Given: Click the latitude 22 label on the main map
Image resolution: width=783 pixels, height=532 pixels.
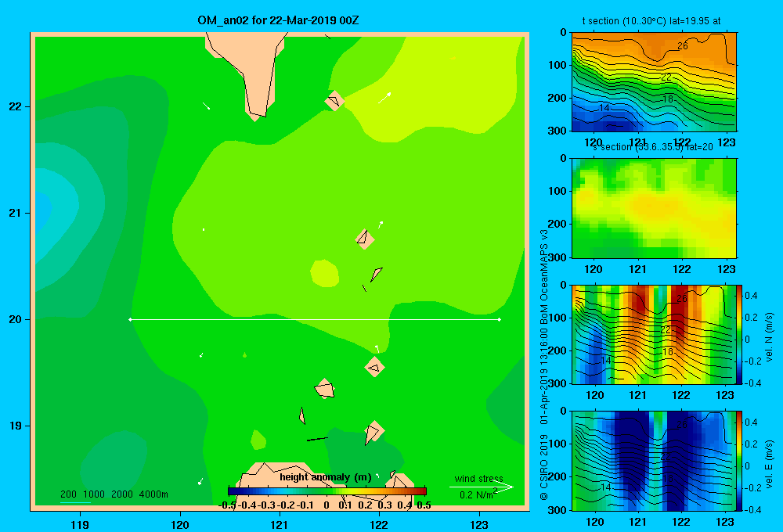Looking at the screenshot, I should click(x=15, y=107).
